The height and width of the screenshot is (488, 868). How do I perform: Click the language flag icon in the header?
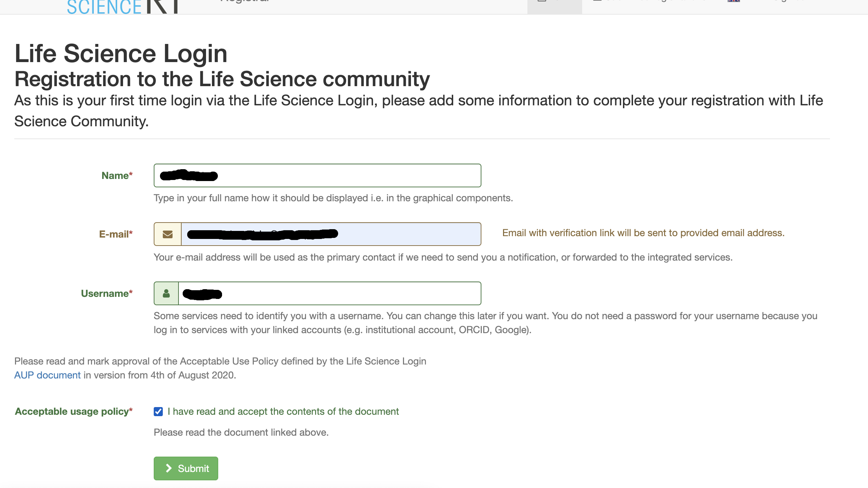pos(733,1)
